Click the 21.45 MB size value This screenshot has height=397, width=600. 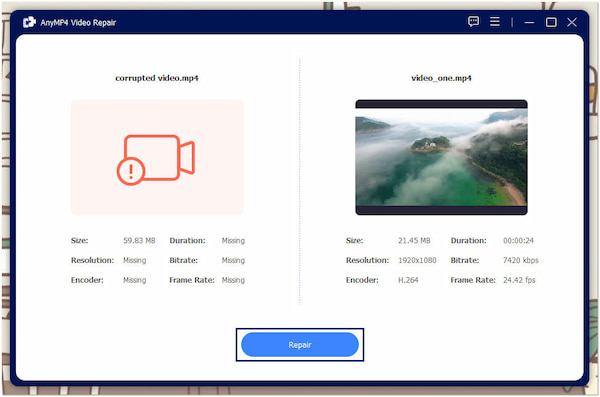(414, 240)
